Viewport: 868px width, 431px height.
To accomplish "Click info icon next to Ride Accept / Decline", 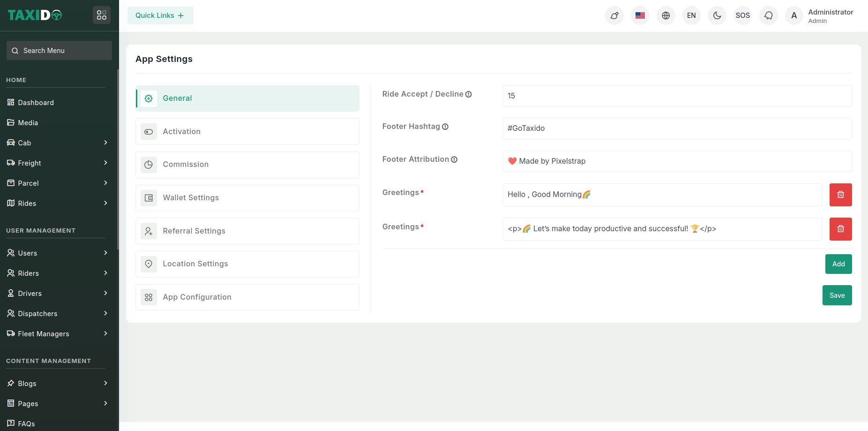I will 468,94.
